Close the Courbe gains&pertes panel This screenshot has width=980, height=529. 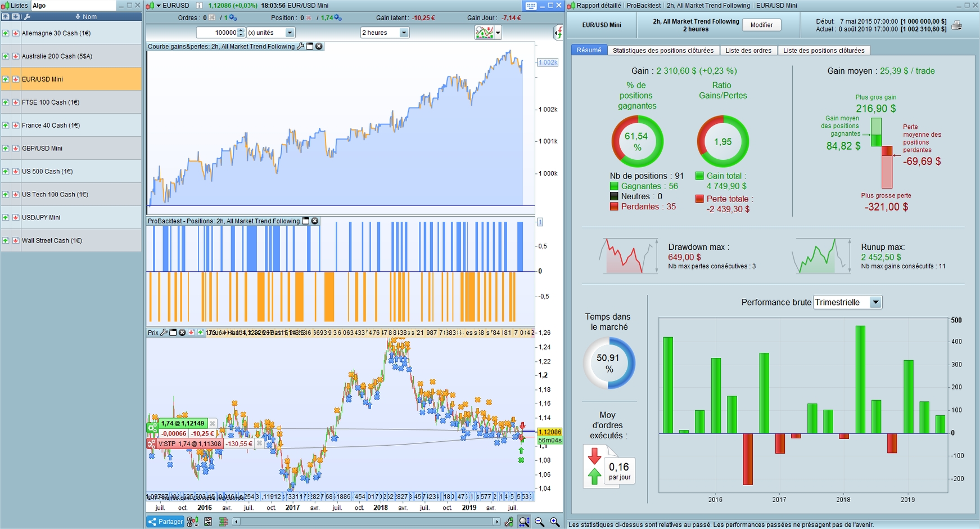(319, 47)
